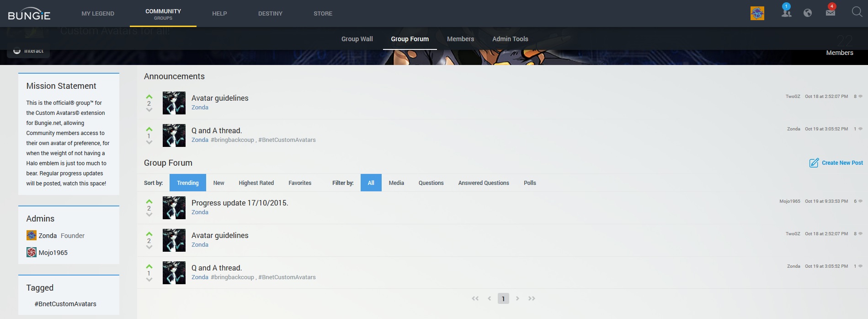The image size is (868, 319).
Task: Downvote Avatar guidelines in Announcements
Action: [x=149, y=110]
